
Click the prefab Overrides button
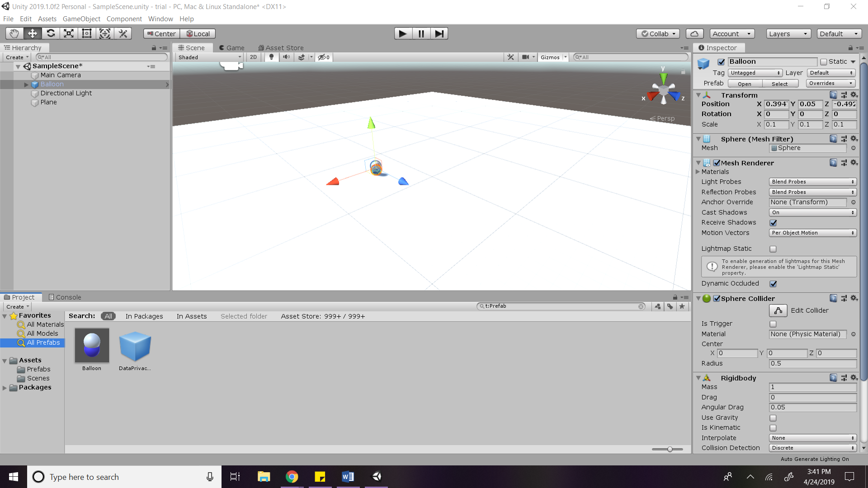tap(830, 84)
